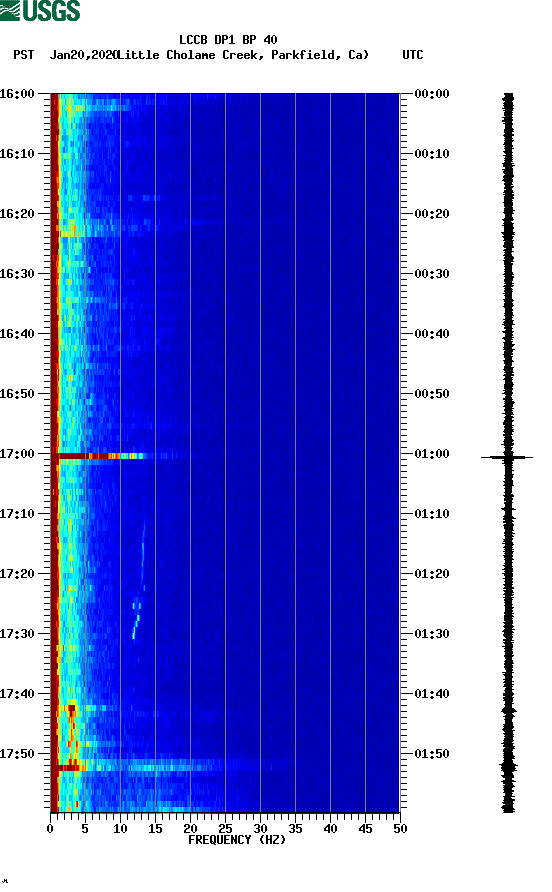Click the "17:30" PST time label
Image resolution: width=552 pixels, height=892 pixels.
(17, 634)
